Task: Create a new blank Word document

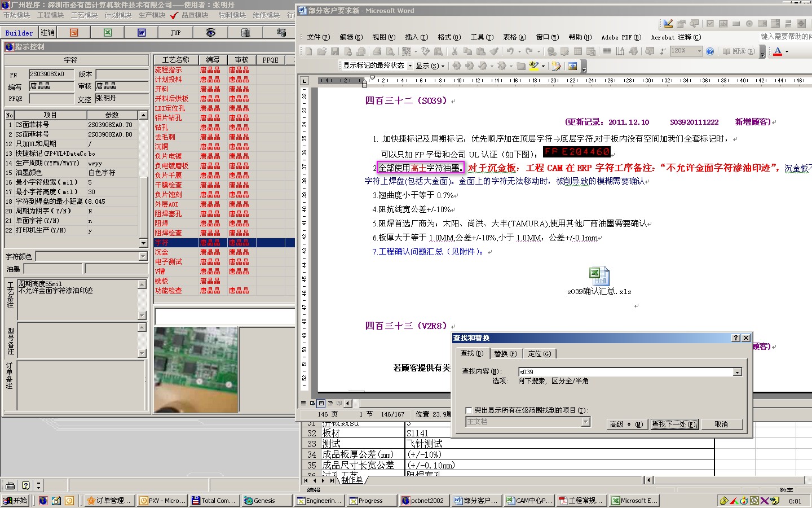Action: (x=308, y=51)
